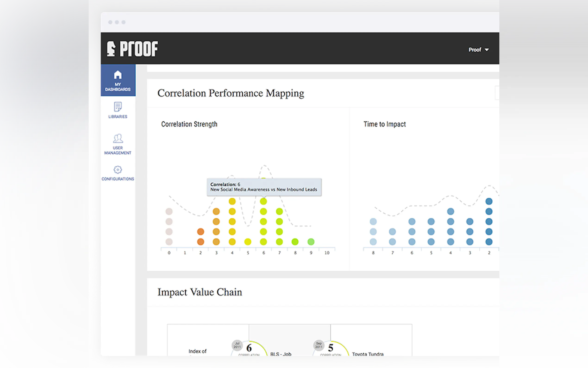Screen dimensions: 588x368
Task: Click the Correlation Performance Mapping heading
Action: click(231, 93)
